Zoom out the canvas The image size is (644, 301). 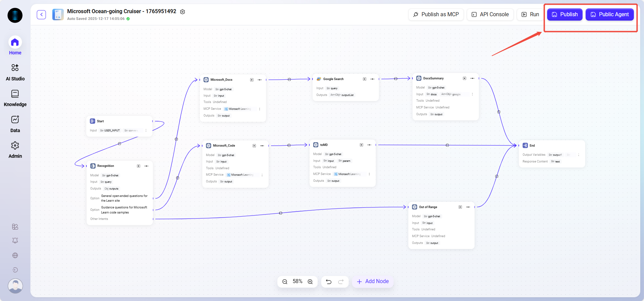tap(285, 282)
